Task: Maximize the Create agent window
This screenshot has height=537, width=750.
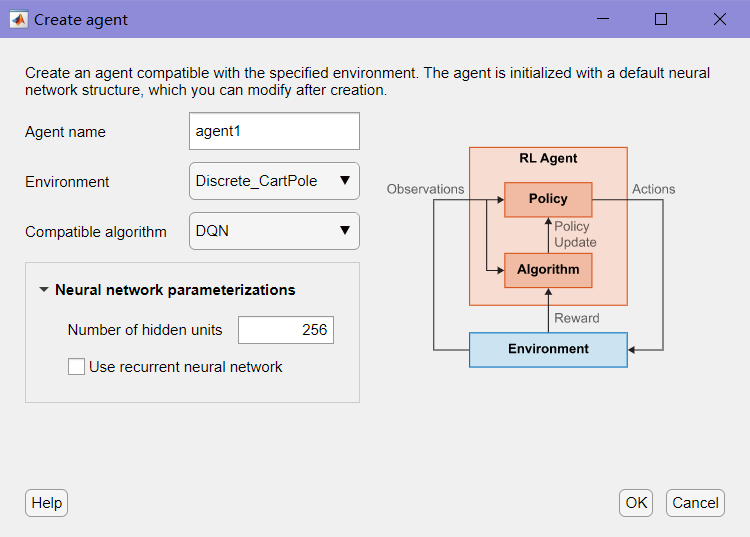Action: click(x=661, y=19)
